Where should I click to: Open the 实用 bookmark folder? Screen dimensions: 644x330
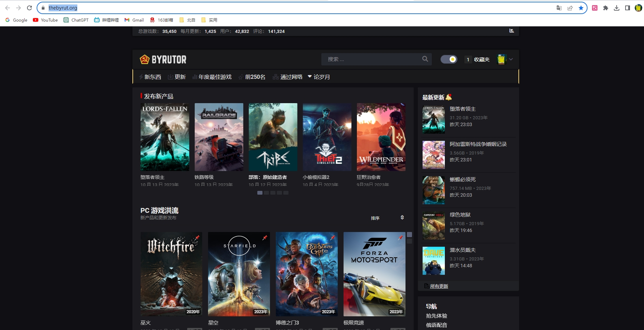(x=209, y=20)
